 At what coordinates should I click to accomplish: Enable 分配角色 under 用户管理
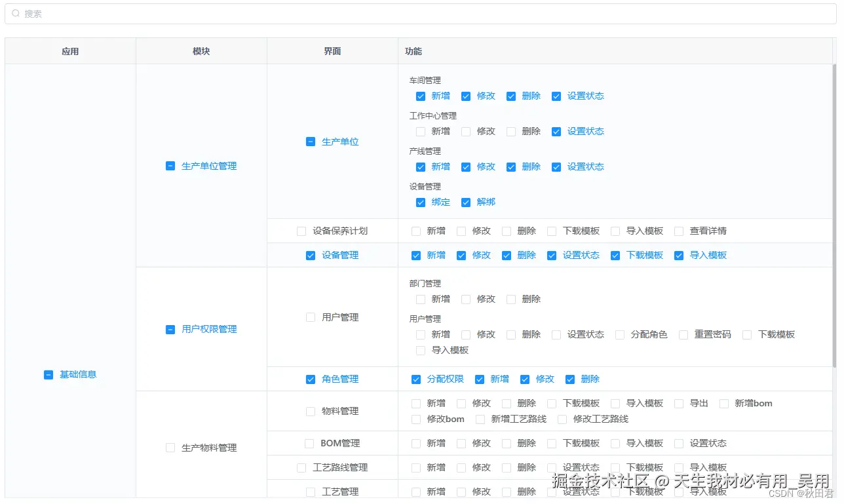click(619, 334)
